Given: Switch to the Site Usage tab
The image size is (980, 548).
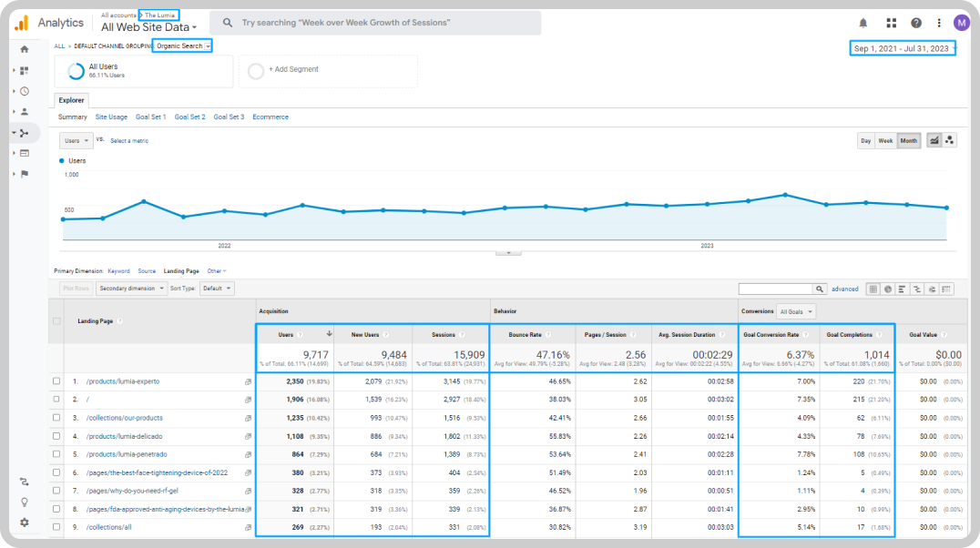Looking at the screenshot, I should click(x=111, y=117).
